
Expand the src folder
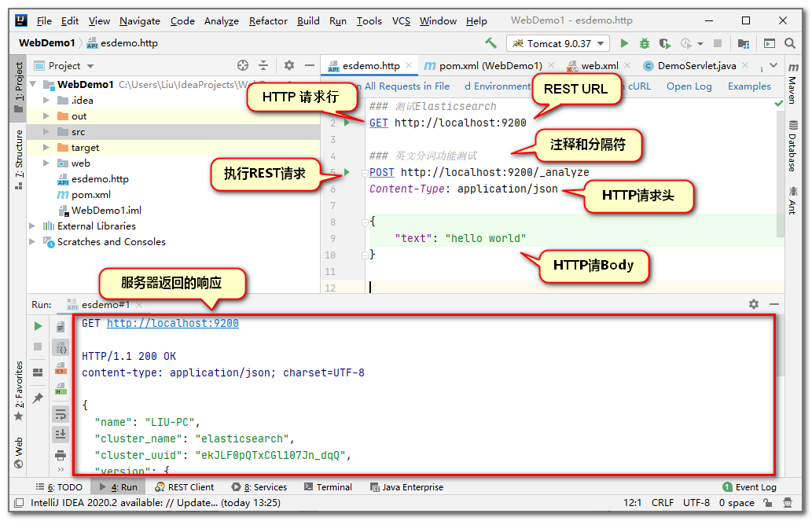point(46,131)
